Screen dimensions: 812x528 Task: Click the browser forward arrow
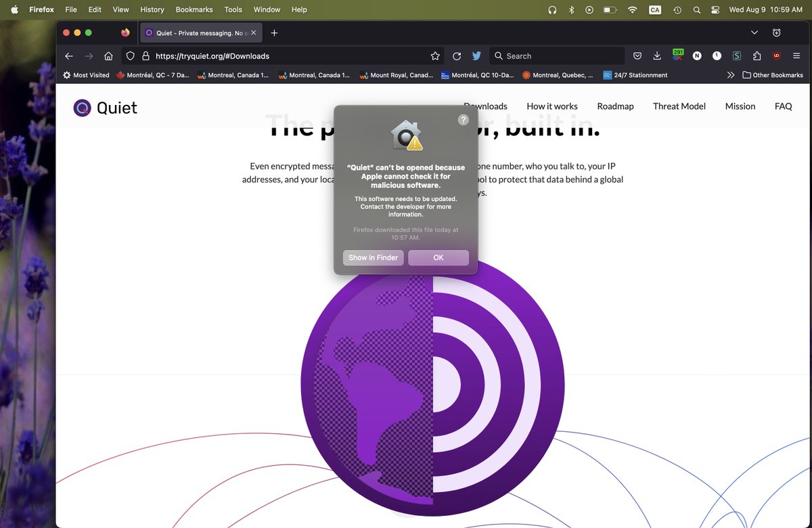(x=89, y=56)
